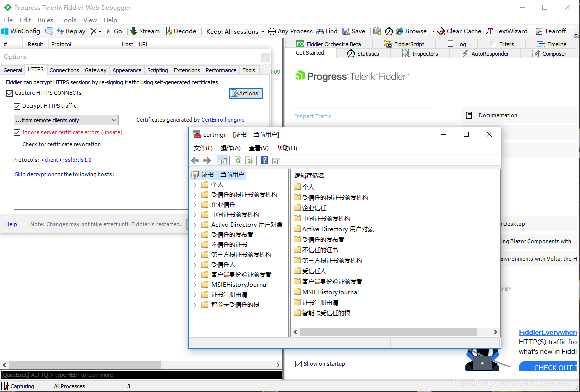Open the CertEnroll engine link

coord(223,120)
